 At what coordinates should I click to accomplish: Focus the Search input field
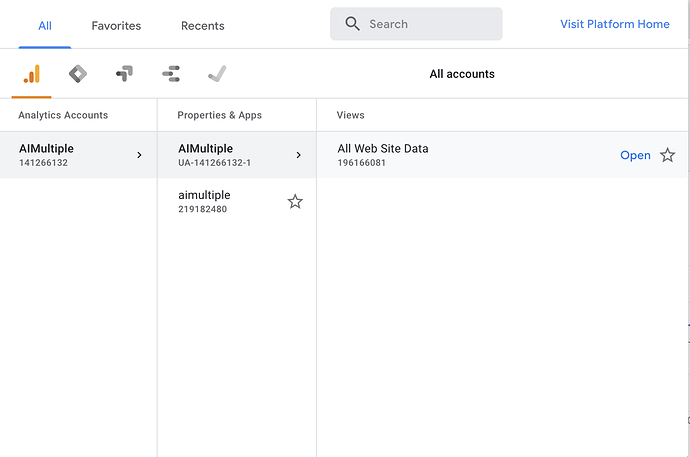point(416,24)
